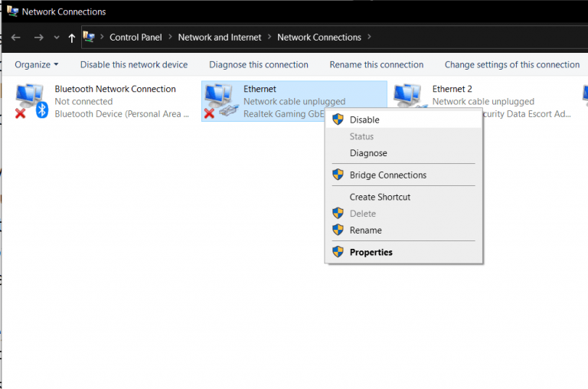This screenshot has width=588, height=389.
Task: Select Disable in the context menu
Action: click(364, 119)
